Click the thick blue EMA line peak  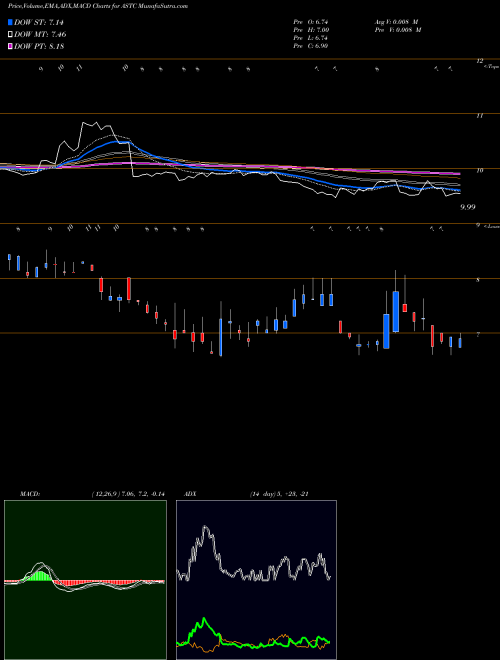119,142
